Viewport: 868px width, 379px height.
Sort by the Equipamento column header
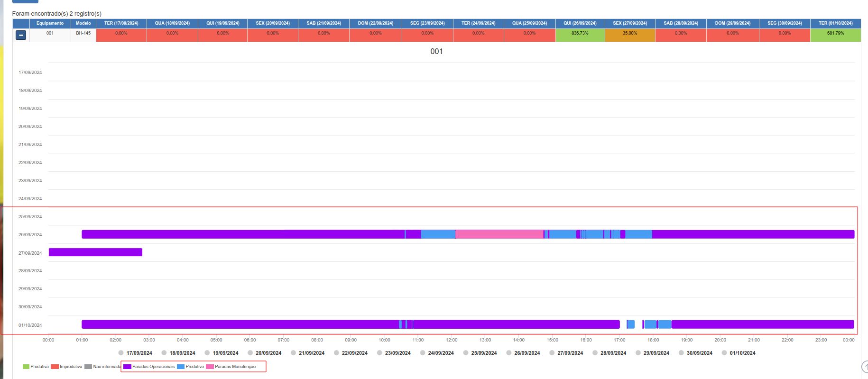(x=50, y=23)
